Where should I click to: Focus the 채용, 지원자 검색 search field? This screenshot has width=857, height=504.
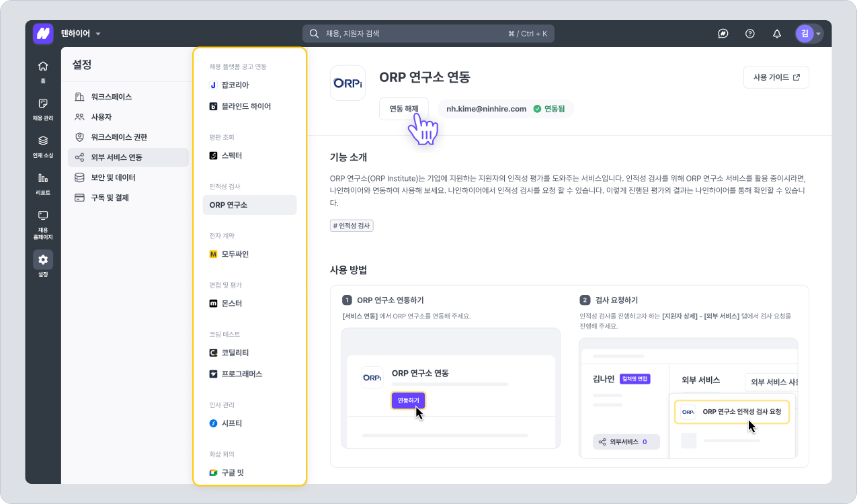point(428,34)
